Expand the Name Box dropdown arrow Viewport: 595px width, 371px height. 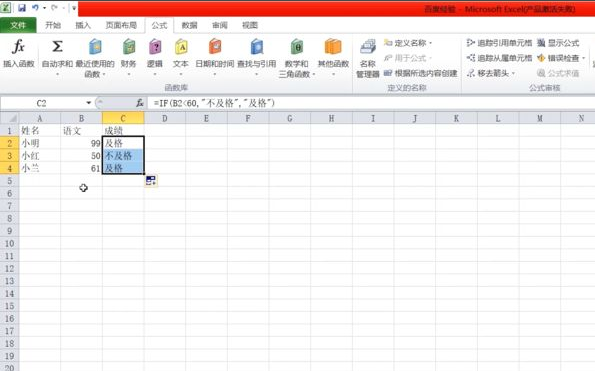88,103
